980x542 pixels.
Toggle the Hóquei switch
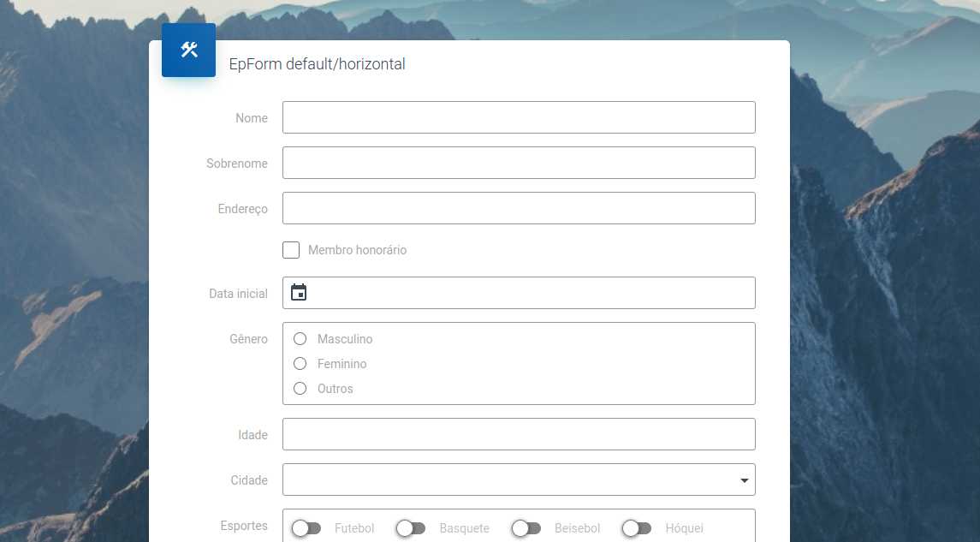coord(636,528)
